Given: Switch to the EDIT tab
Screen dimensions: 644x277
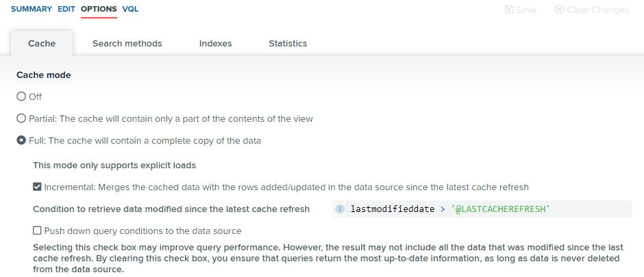Looking at the screenshot, I should [x=66, y=9].
